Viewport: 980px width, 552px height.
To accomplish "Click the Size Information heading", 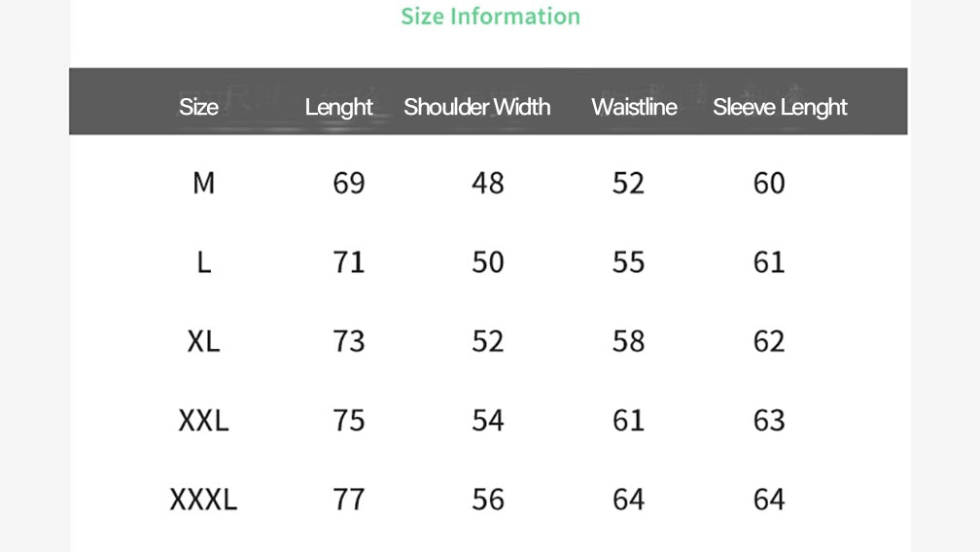I will pyautogui.click(x=490, y=17).
